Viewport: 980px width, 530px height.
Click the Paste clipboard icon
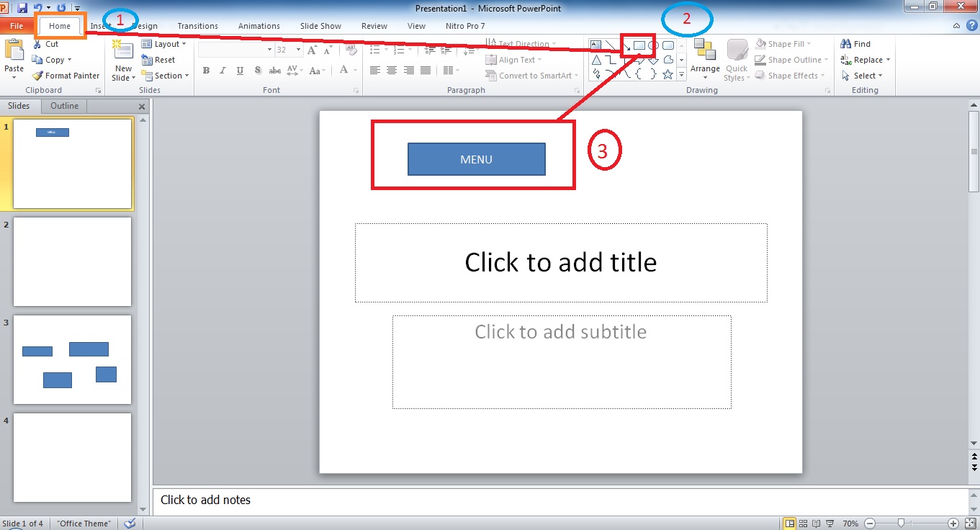[14, 50]
